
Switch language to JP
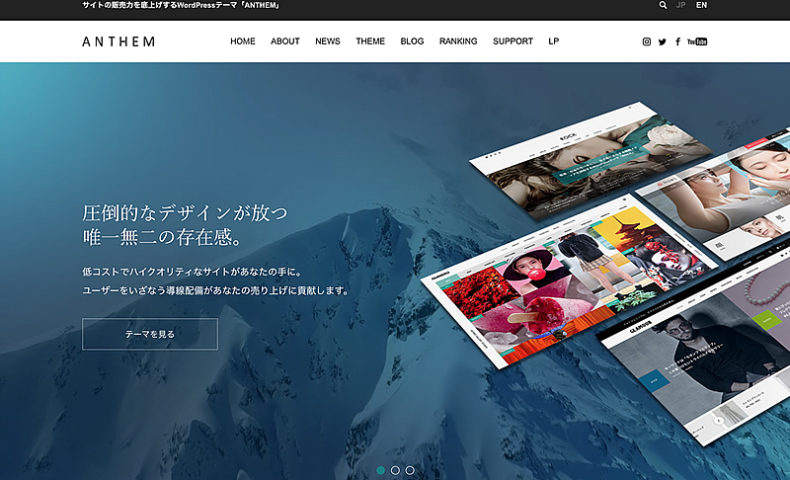click(681, 5)
